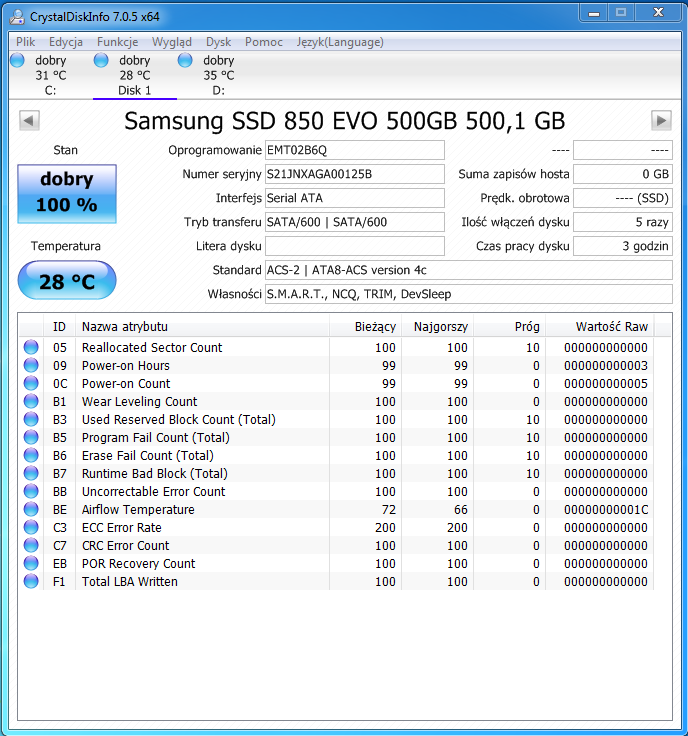The height and width of the screenshot is (736, 688).
Task: Select the 'Power-on Hours' attribute name
Action: pyautogui.click(x=125, y=366)
